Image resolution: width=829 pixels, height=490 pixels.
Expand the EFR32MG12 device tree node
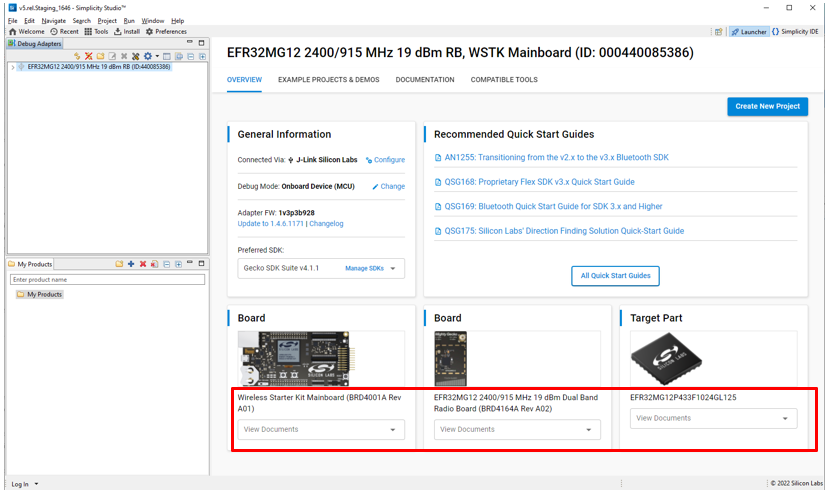pyautogui.click(x=12, y=67)
